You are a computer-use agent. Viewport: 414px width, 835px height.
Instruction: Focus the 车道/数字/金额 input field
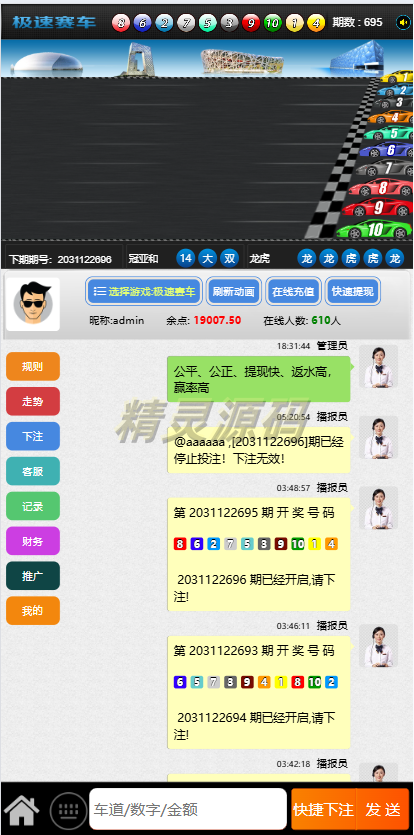(x=188, y=809)
